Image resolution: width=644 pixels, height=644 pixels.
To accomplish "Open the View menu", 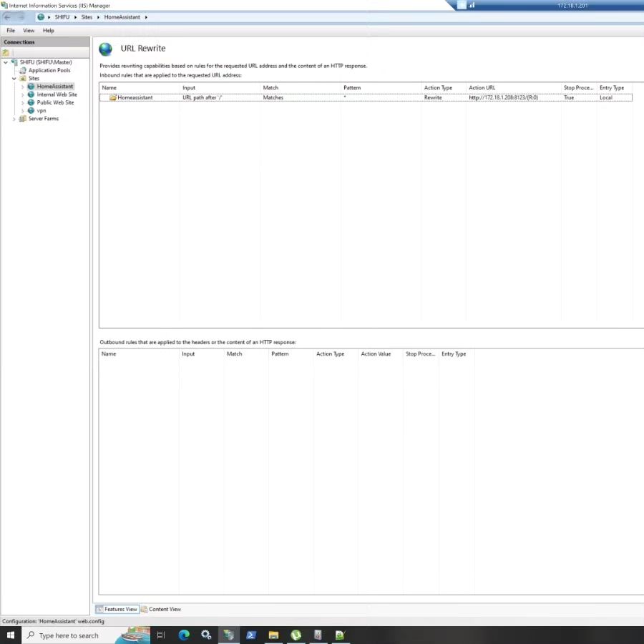I will pyautogui.click(x=29, y=30).
